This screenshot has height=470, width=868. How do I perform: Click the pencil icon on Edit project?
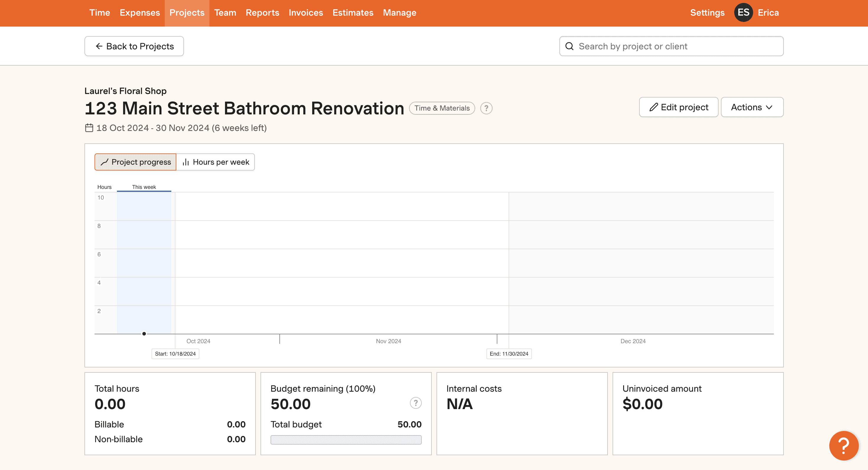654,107
